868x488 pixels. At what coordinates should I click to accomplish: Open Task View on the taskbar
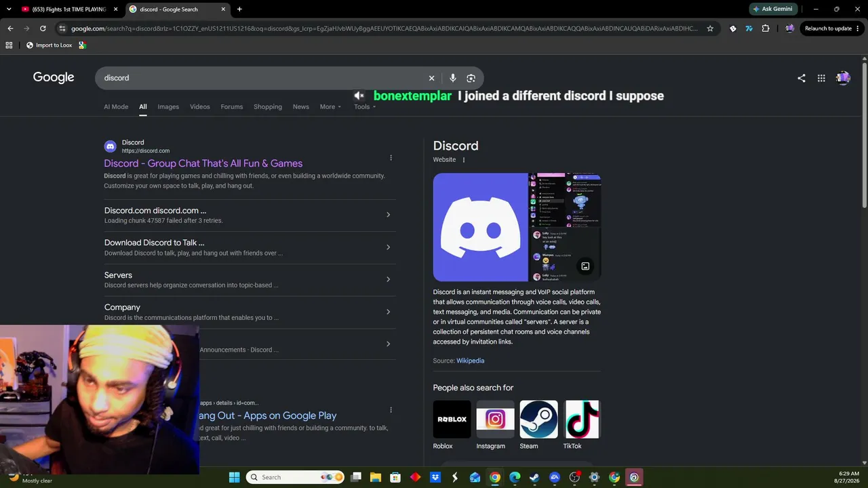356,477
